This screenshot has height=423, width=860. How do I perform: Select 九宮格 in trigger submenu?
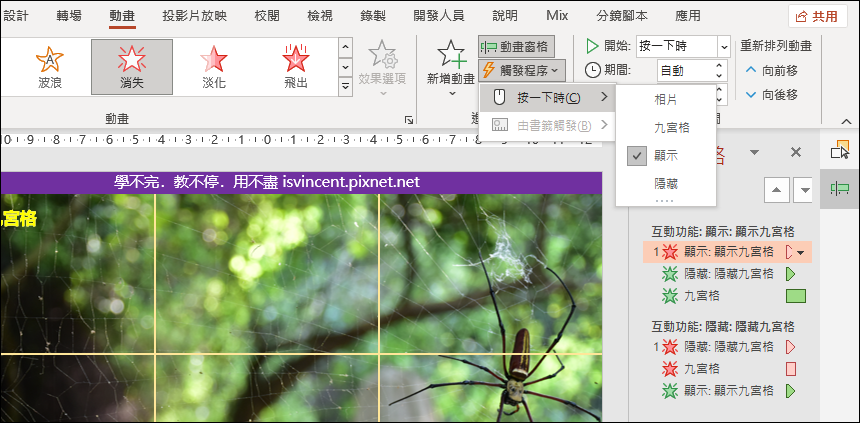pyautogui.click(x=666, y=128)
